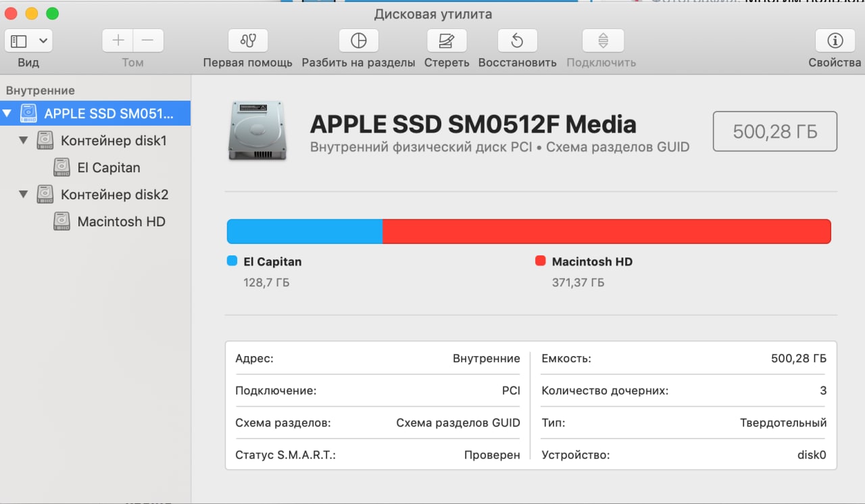Select Контейнер disk1 in sidebar
Screen dimensions: 865x504
coord(95,141)
